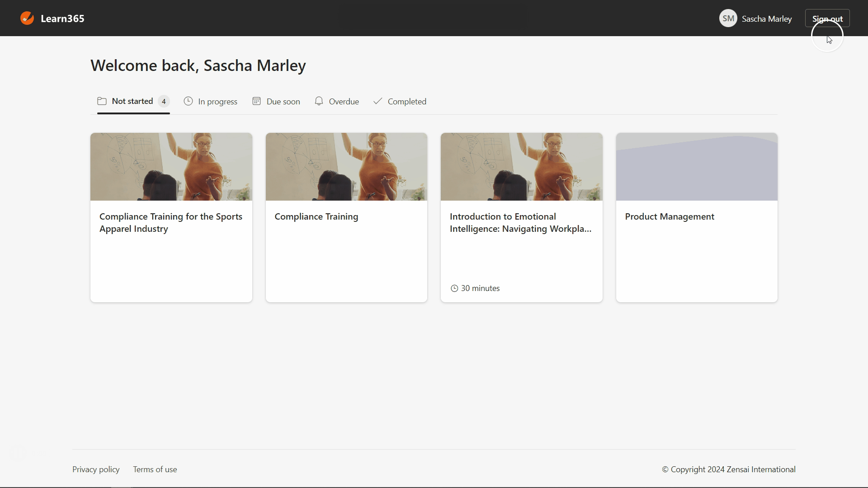Switch to the In progress tab
This screenshot has height=488, width=868.
click(217, 102)
